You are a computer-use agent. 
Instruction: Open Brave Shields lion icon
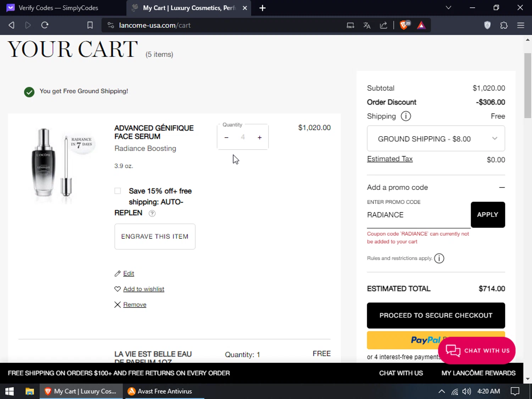(x=404, y=25)
